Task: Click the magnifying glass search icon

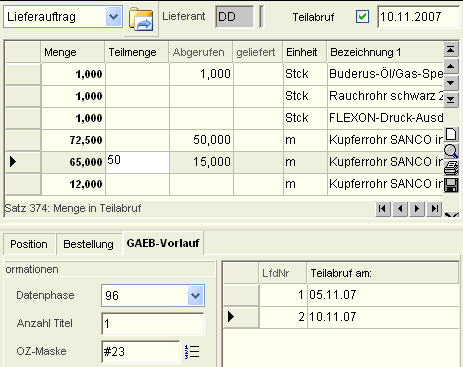Action: (451, 151)
